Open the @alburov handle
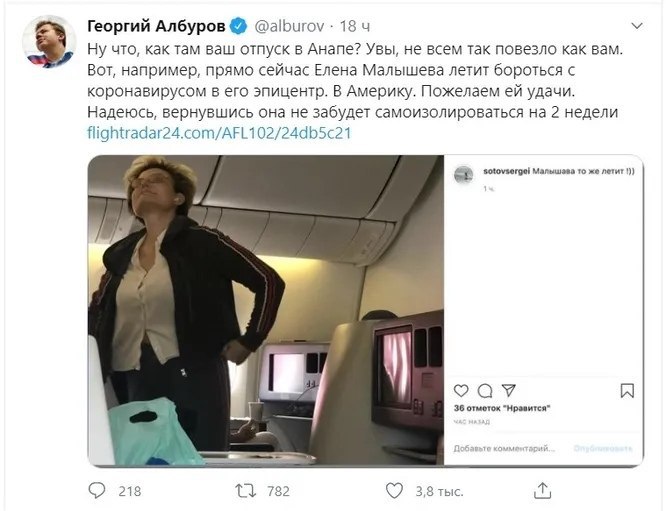 (x=289, y=26)
